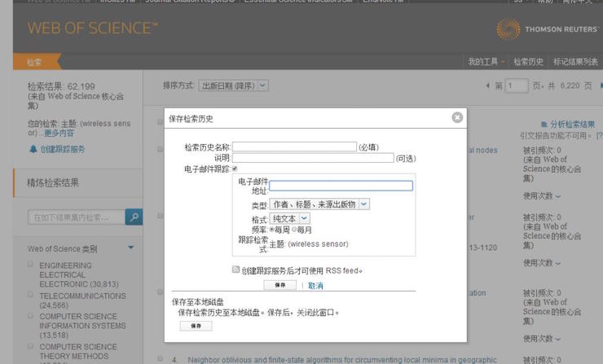
Task: Select the 每周 frequency radio button
Action: click(271, 230)
